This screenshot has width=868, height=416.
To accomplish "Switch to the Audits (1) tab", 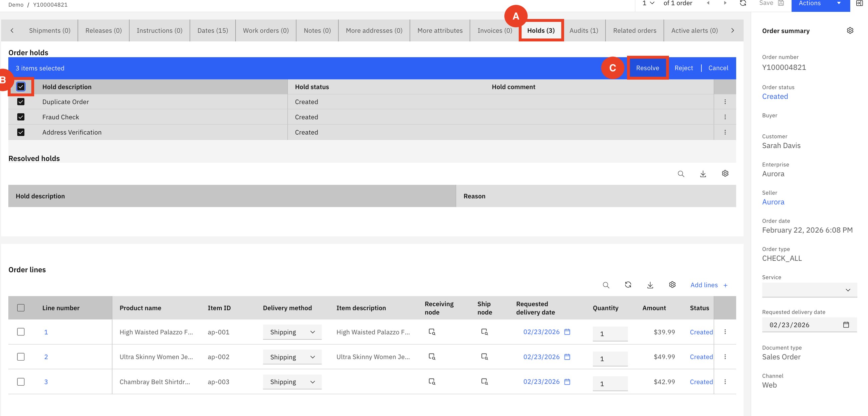I will pos(584,31).
